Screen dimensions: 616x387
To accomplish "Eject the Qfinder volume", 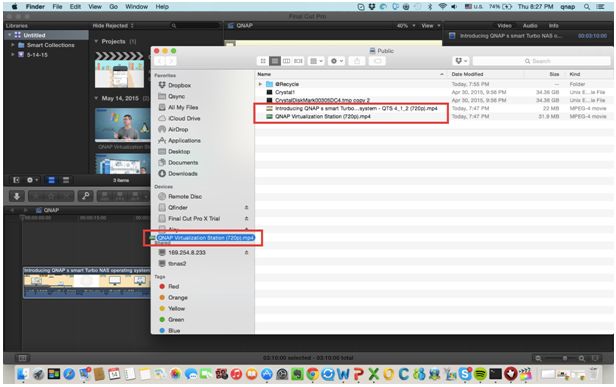I will tap(246, 207).
